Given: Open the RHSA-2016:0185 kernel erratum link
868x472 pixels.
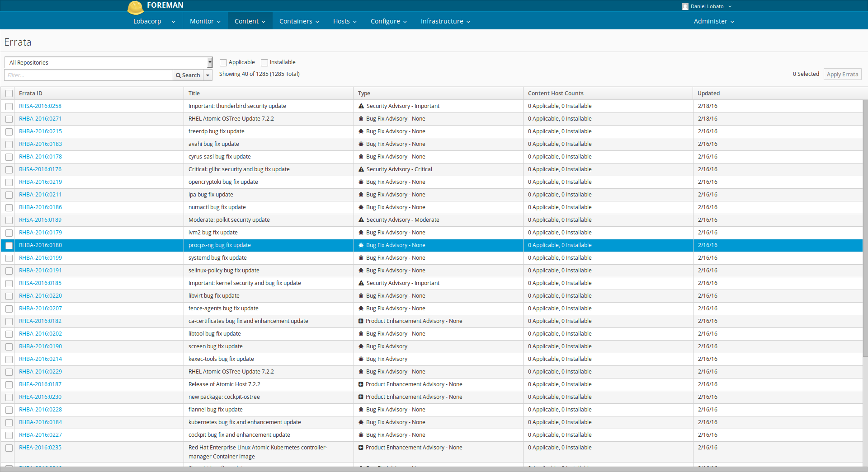Looking at the screenshot, I should 40,283.
